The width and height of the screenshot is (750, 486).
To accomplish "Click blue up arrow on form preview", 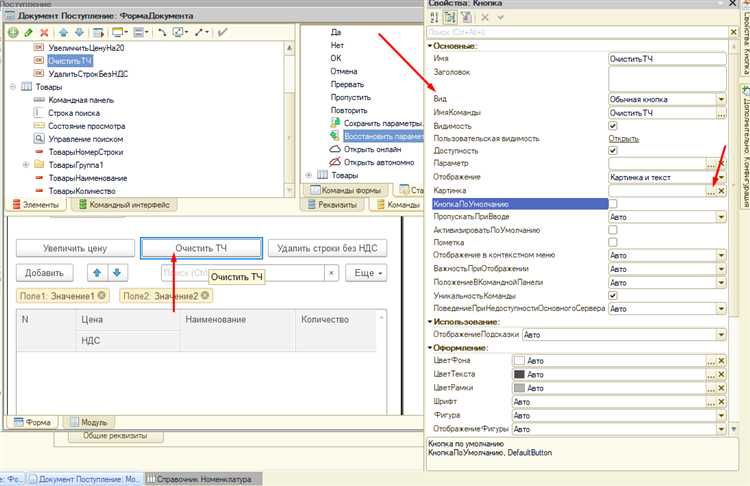I will [x=98, y=273].
